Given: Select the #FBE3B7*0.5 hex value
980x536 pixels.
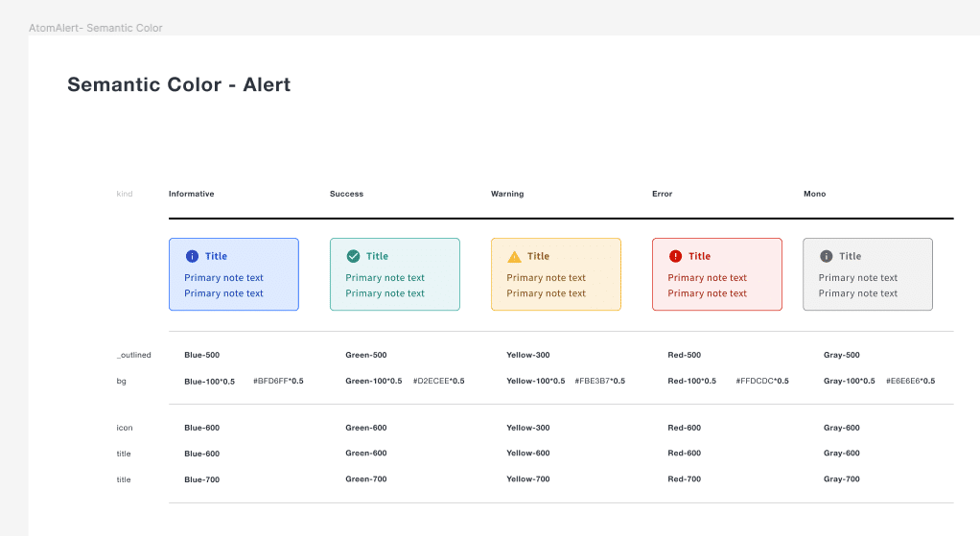Looking at the screenshot, I should [600, 381].
